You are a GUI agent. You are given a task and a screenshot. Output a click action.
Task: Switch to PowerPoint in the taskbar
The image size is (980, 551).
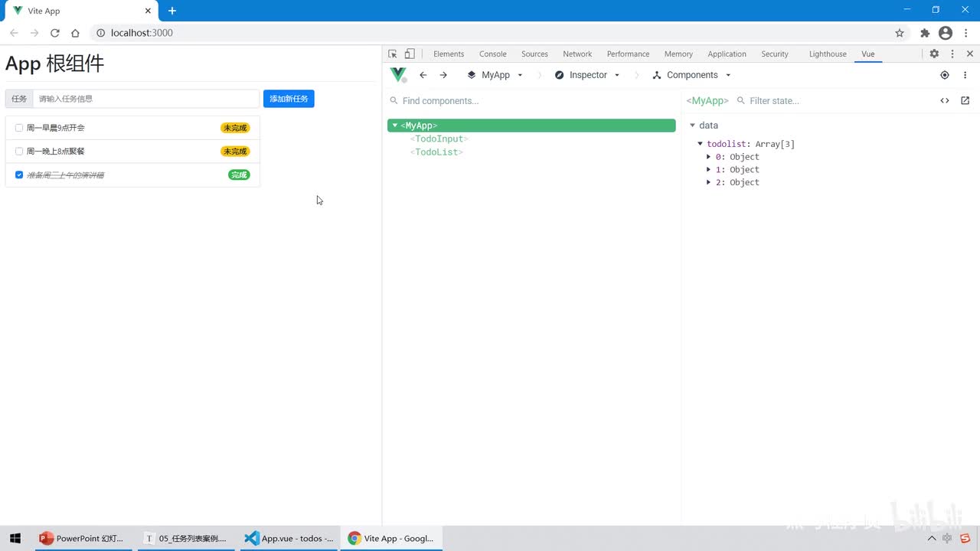pos(82,538)
